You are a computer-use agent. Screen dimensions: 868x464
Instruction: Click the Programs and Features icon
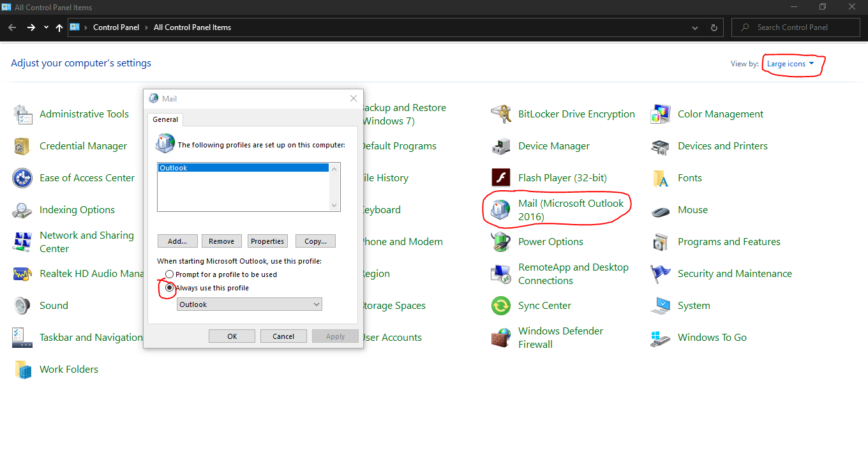coord(661,242)
